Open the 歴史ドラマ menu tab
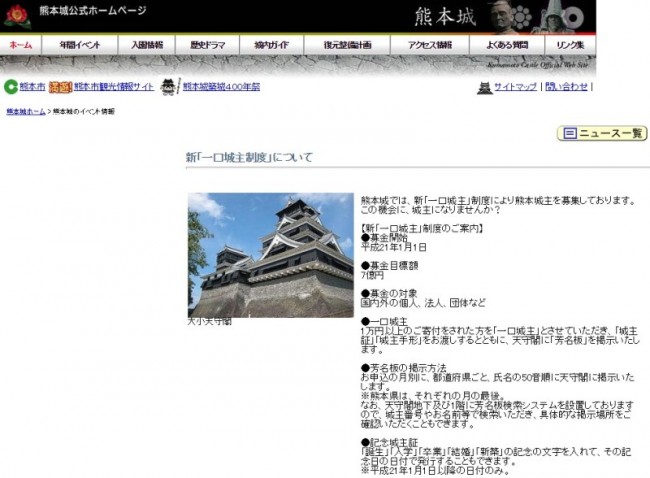This screenshot has height=478, width=650. [x=207, y=45]
